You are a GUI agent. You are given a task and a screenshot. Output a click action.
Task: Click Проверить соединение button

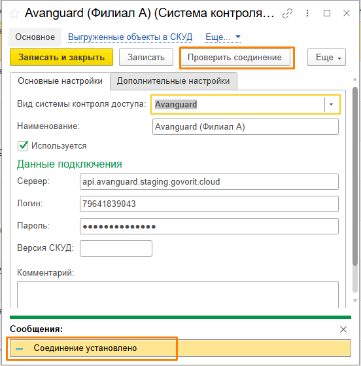coord(234,57)
